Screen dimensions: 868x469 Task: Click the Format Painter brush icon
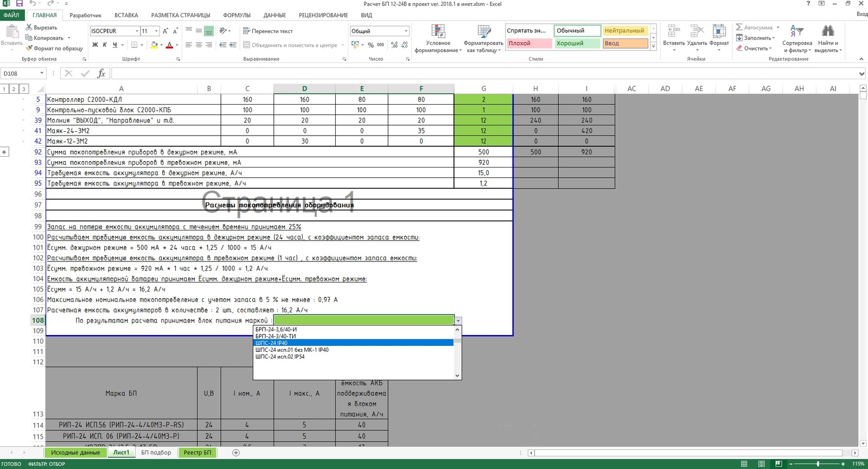point(29,48)
